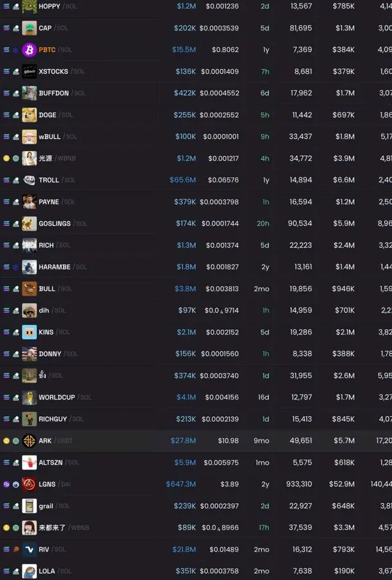Click the 20h age in GOSLINGS row

(x=263, y=224)
